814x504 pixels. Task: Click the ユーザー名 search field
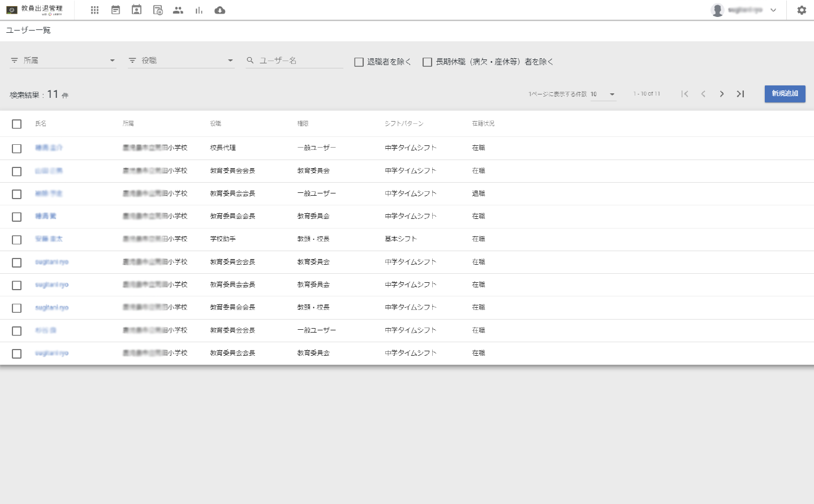click(300, 61)
